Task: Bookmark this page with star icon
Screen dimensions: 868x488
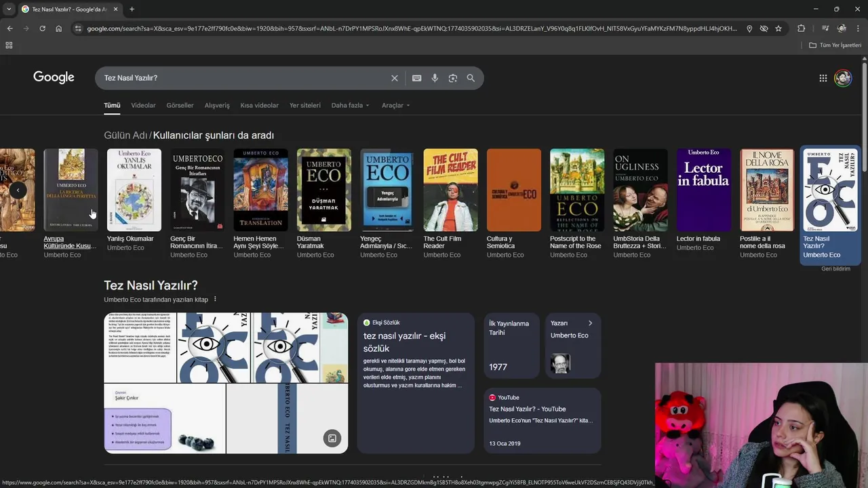Action: pos(778,28)
